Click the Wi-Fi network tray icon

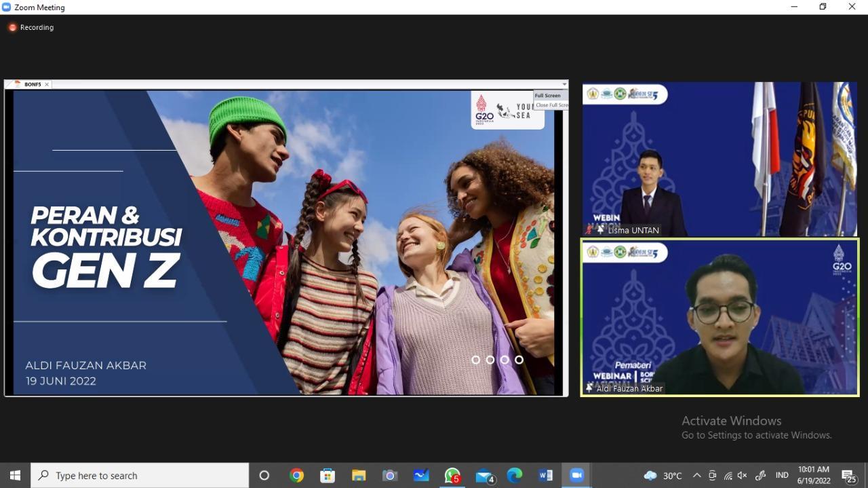pos(728,476)
